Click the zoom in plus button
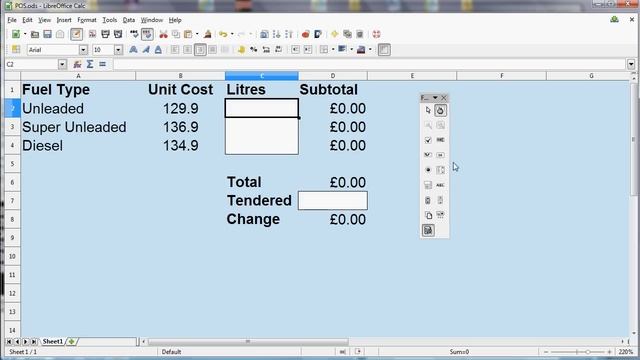This screenshot has width=640, height=360. coord(609,352)
